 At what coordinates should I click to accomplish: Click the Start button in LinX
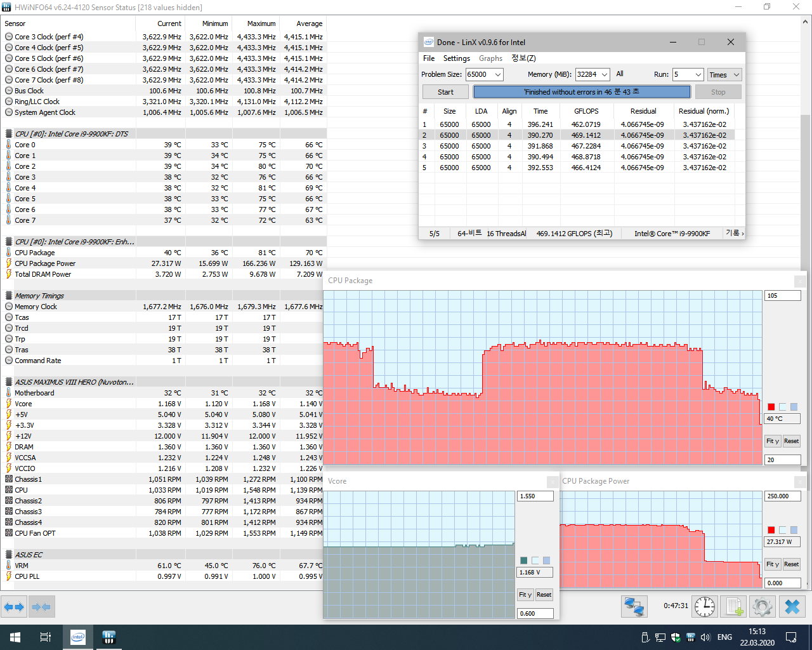(446, 92)
